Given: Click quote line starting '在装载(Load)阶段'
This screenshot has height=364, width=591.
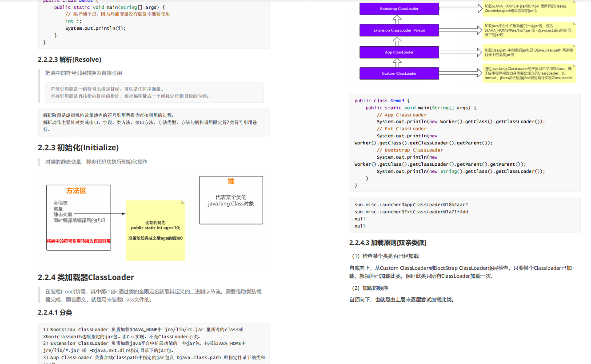Looking at the screenshot, I should [x=153, y=292].
